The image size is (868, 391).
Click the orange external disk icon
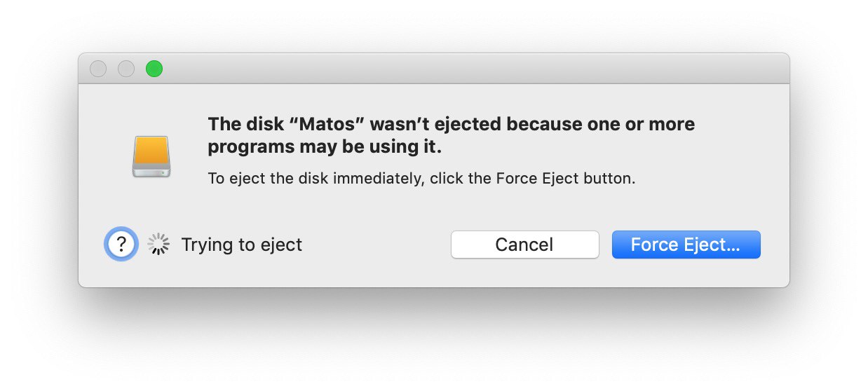151,156
